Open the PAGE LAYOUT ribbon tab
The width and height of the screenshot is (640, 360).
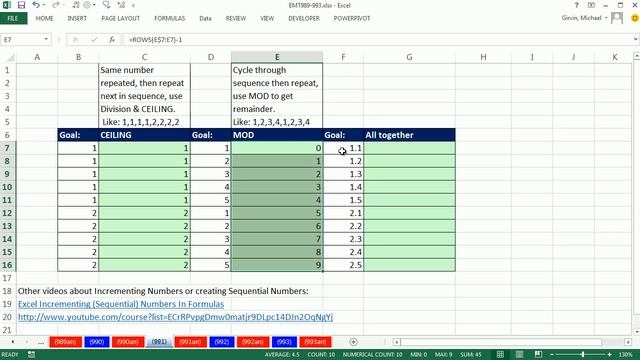coord(120,18)
